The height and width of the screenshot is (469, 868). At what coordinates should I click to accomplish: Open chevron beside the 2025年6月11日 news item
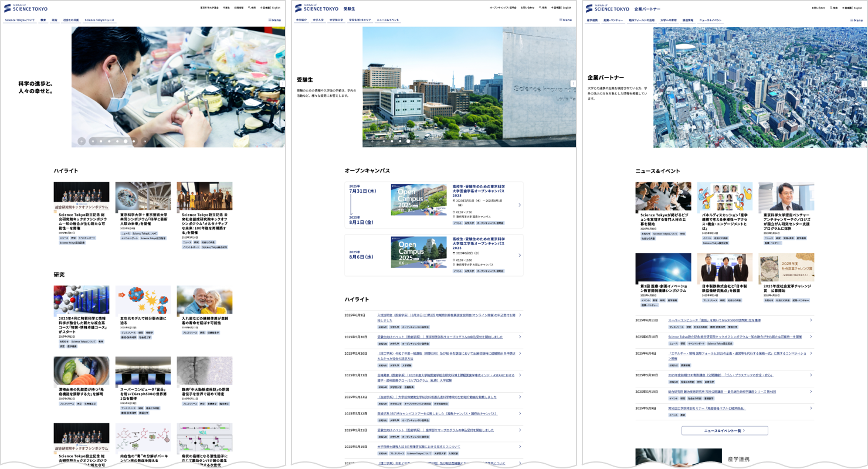tap(811, 320)
